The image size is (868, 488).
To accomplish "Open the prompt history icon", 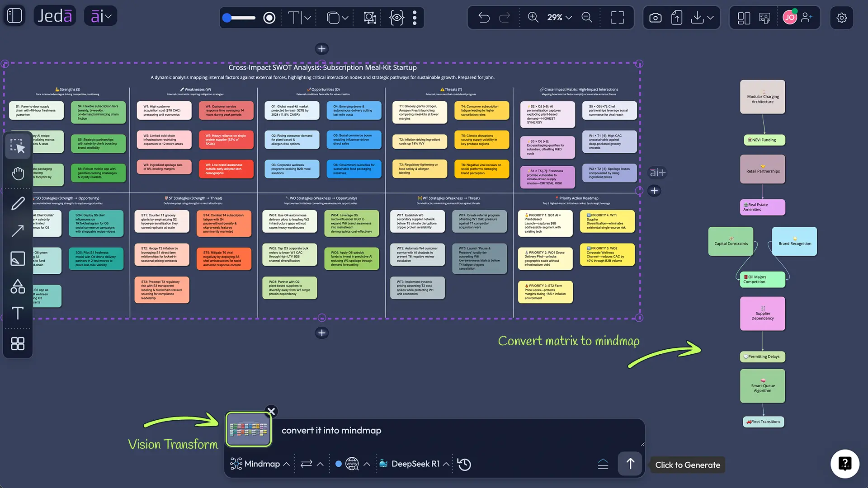I will coord(464,464).
